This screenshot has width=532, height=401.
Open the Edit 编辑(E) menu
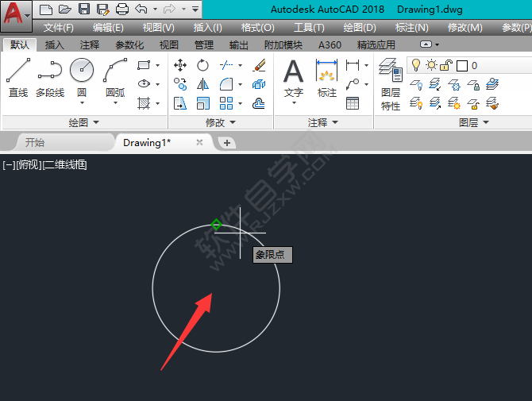108,28
